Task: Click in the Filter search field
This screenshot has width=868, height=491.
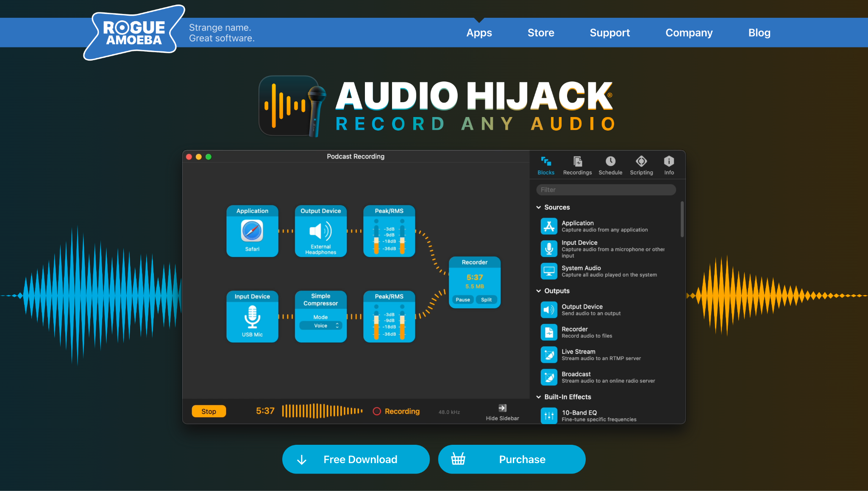Action: (x=606, y=190)
